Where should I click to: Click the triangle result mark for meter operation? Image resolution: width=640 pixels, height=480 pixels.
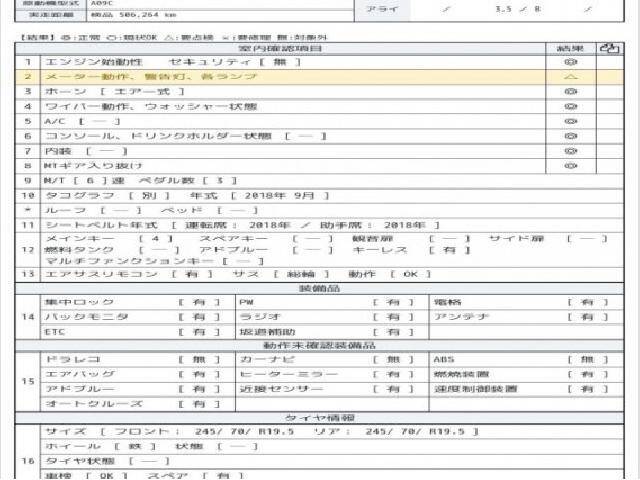click(x=570, y=76)
